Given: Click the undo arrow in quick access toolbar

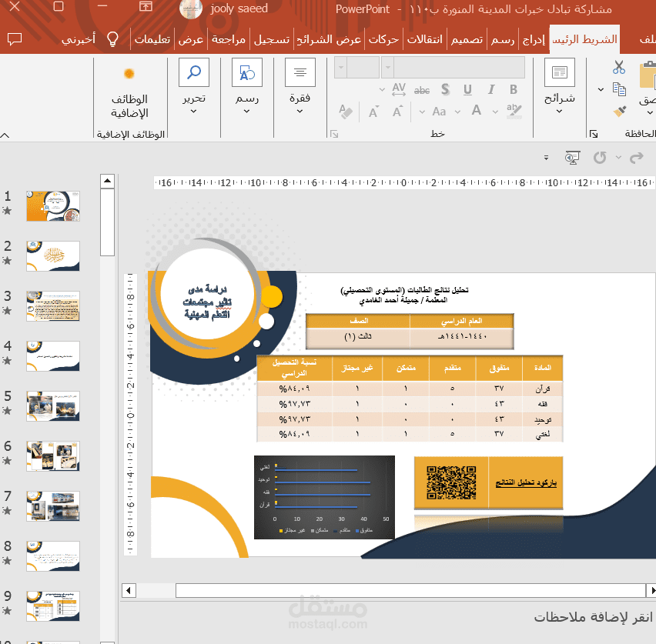Looking at the screenshot, I should click(x=600, y=158).
